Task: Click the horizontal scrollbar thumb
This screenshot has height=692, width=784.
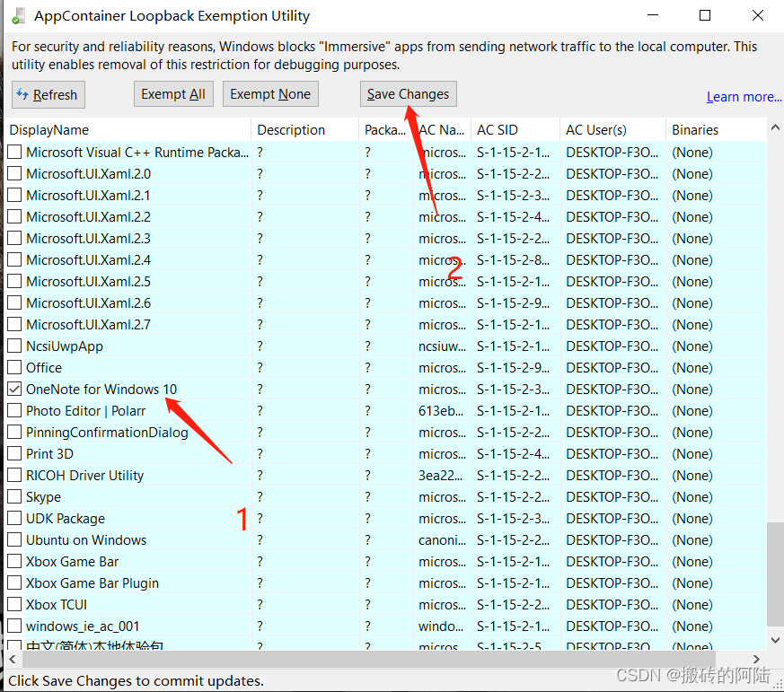Action: coord(368,659)
